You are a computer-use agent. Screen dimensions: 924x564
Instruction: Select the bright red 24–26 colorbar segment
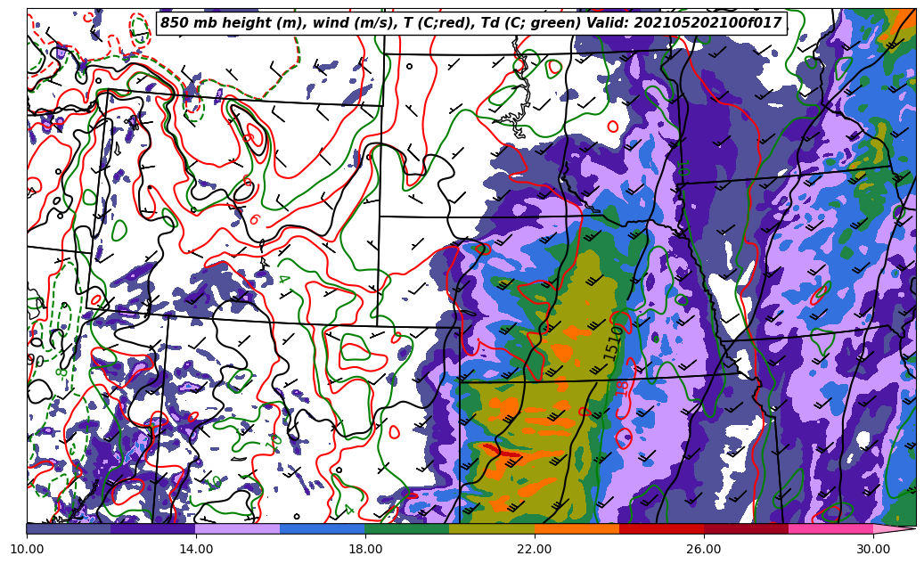(x=662, y=528)
